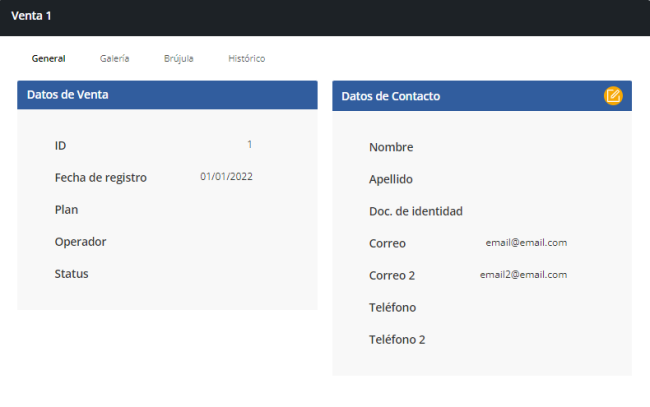The height and width of the screenshot is (407, 650).
Task: Click the email@email.com value
Action: pos(526,242)
